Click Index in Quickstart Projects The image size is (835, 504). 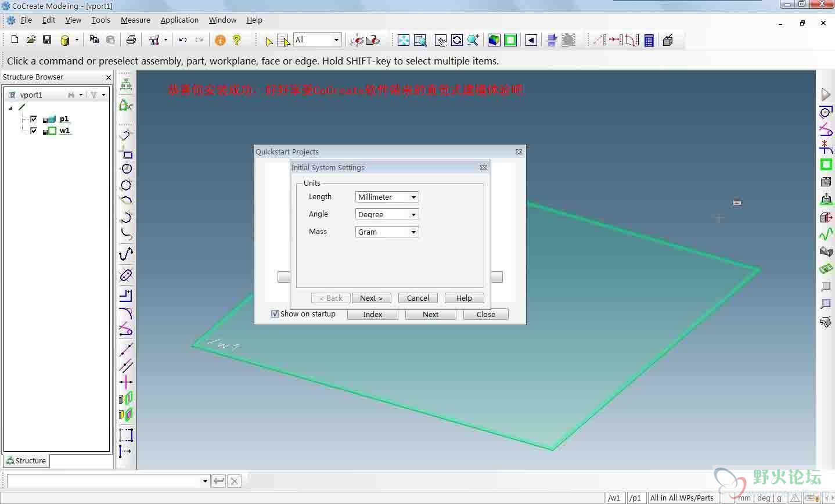373,314
